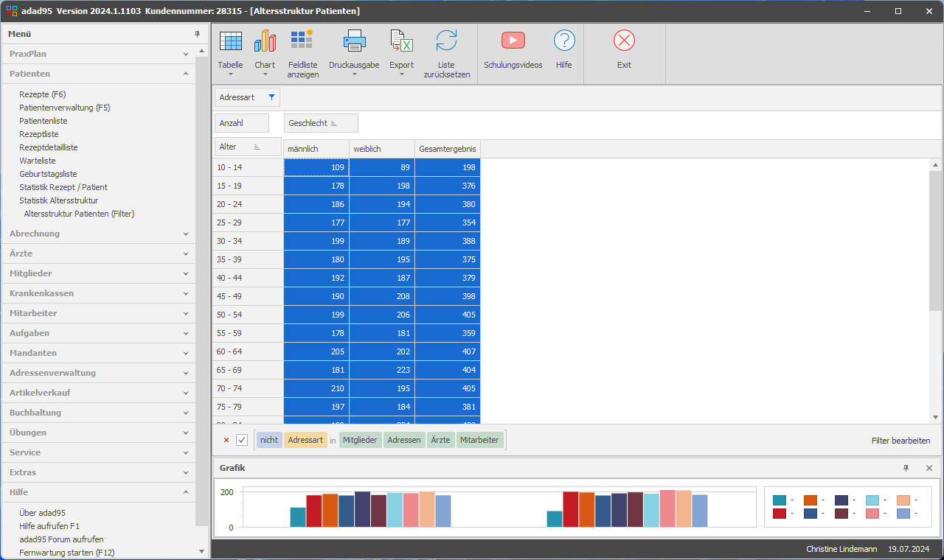Remove filter with the red X
944x560 pixels.
(x=226, y=441)
